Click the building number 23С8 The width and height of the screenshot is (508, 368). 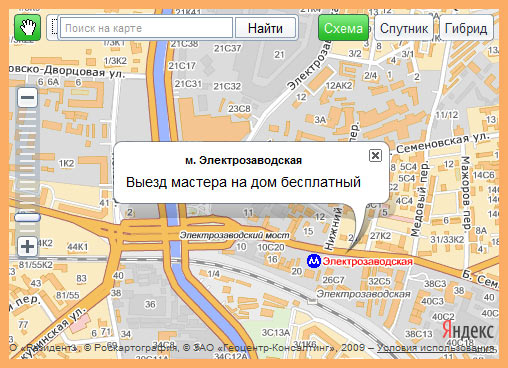click(x=239, y=109)
